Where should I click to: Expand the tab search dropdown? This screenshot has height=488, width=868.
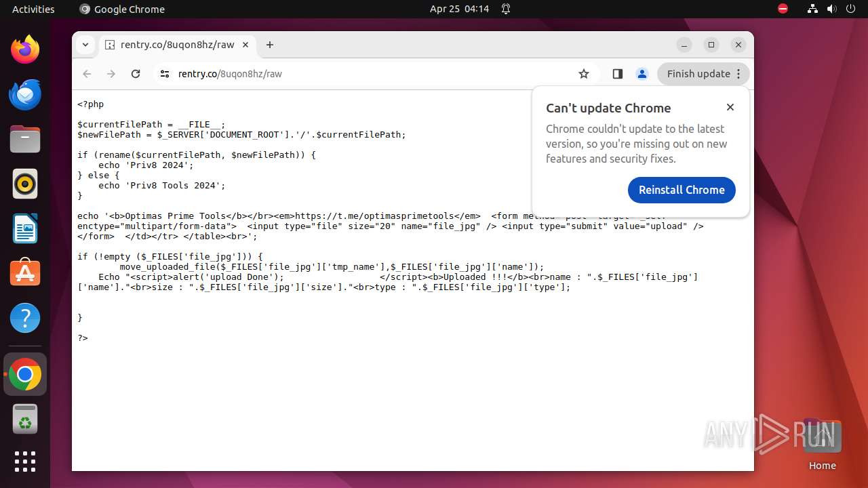pos(85,45)
